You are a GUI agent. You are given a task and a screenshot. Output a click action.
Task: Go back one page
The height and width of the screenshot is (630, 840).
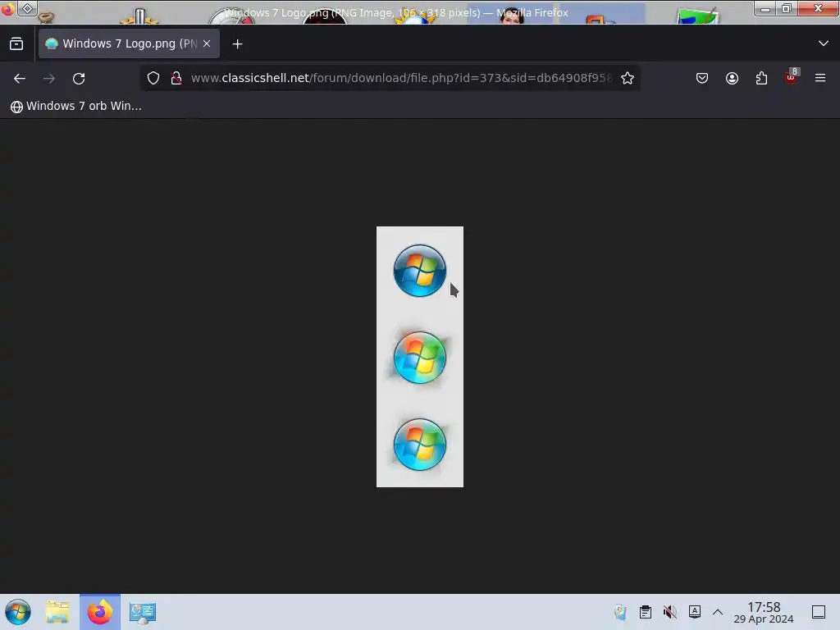[20, 78]
